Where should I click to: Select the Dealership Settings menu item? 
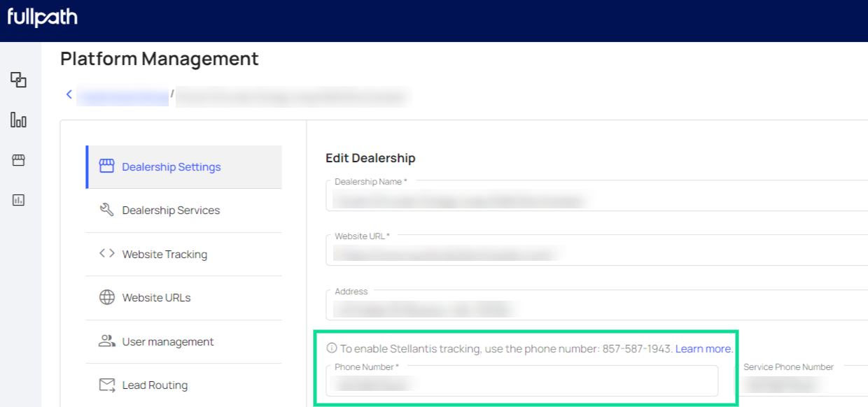171,167
